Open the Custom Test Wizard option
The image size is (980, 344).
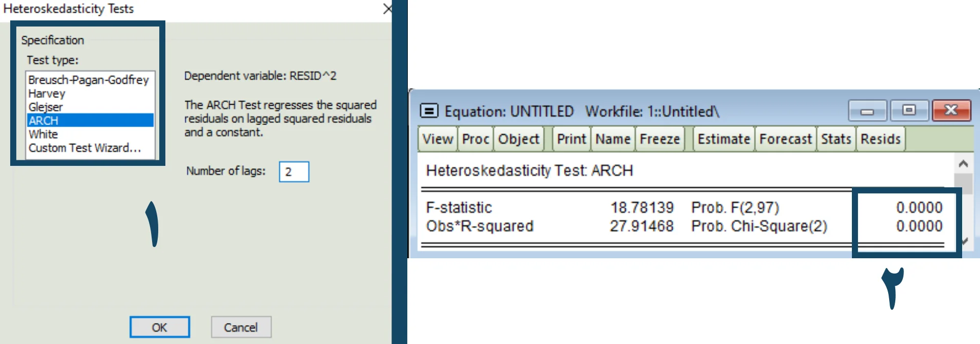click(85, 148)
